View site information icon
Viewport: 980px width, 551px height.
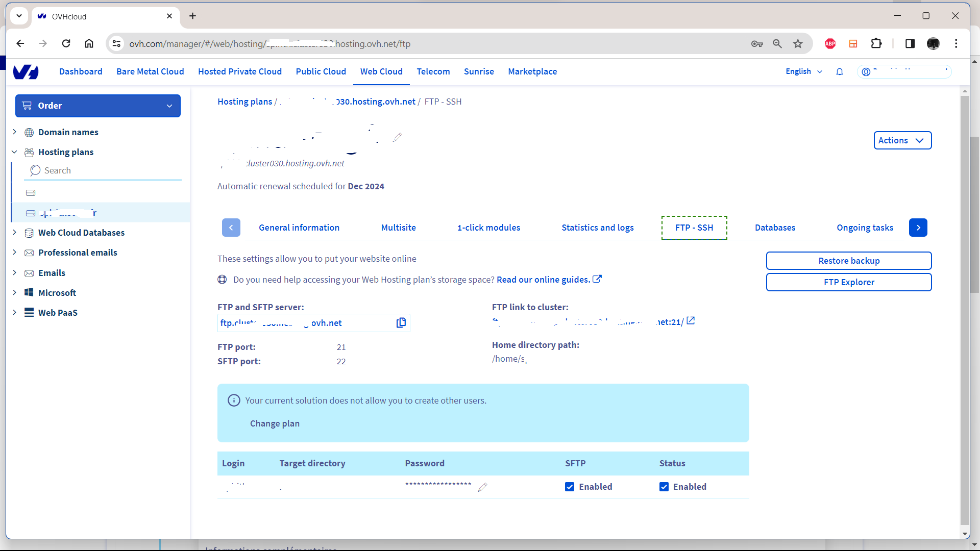click(117, 44)
